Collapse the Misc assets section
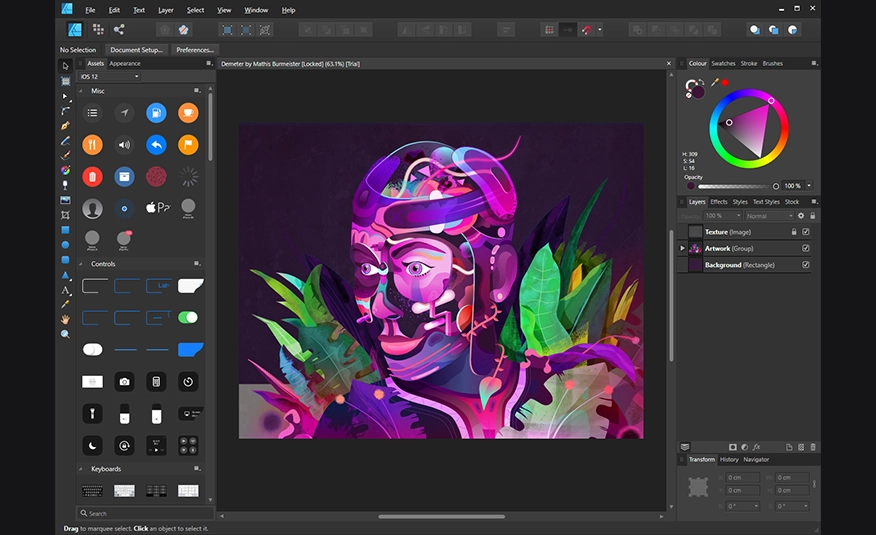Viewport: 876px width, 535px height. click(x=81, y=90)
